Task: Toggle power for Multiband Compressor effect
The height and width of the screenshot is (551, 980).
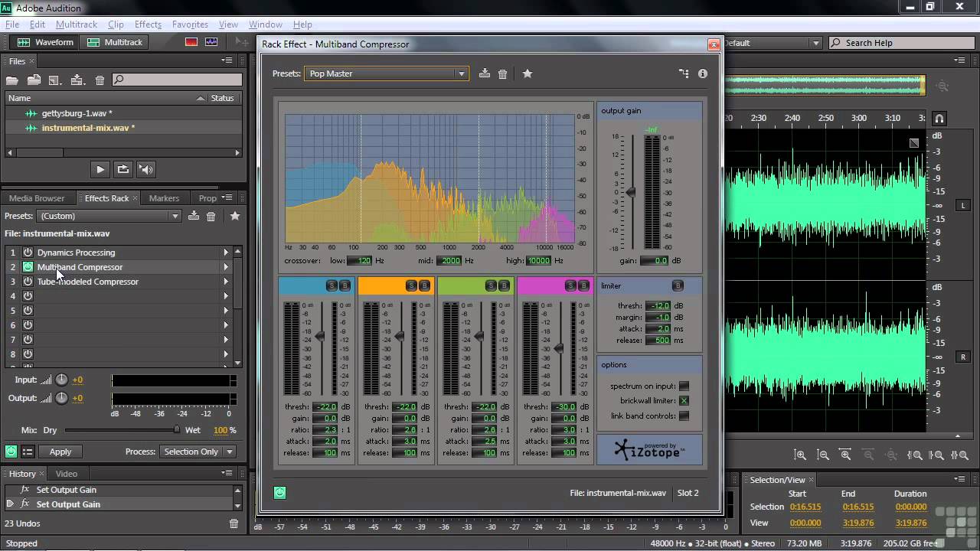Action: 28,267
